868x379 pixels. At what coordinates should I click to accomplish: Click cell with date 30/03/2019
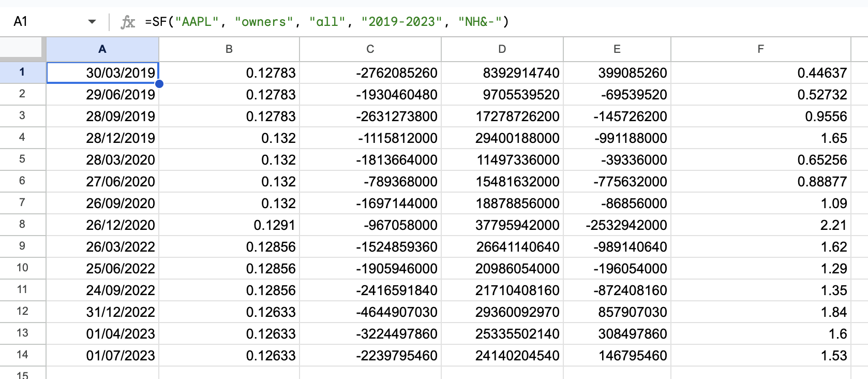102,72
